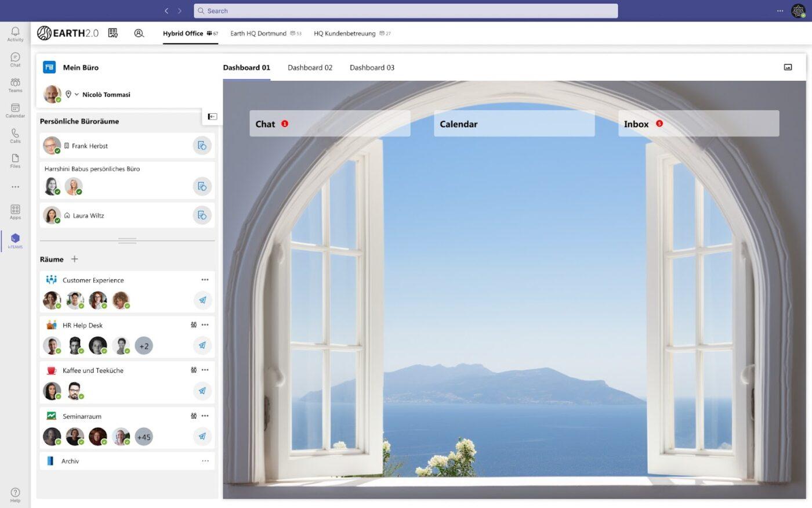
Task: Show the +45 more Seminarraum members
Action: 144,437
